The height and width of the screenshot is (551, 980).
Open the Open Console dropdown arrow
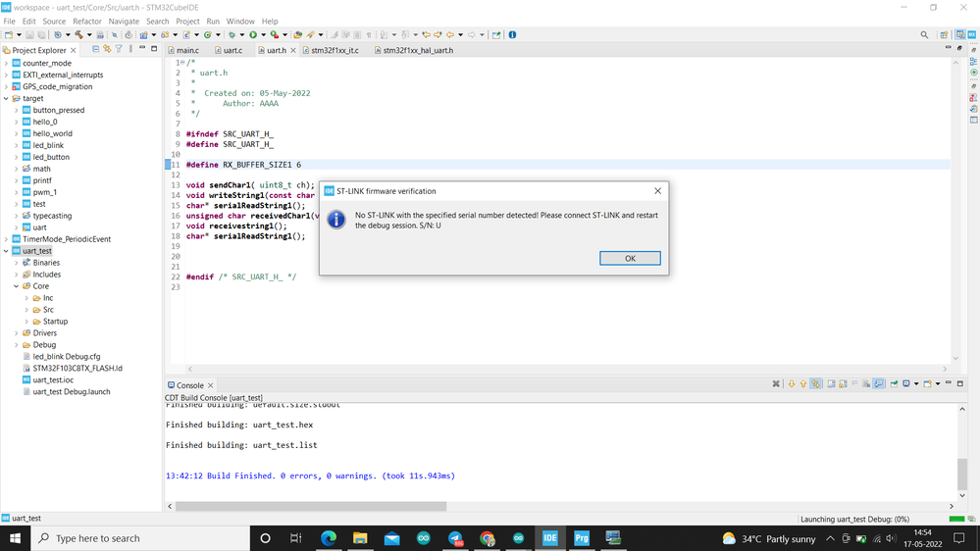938,383
